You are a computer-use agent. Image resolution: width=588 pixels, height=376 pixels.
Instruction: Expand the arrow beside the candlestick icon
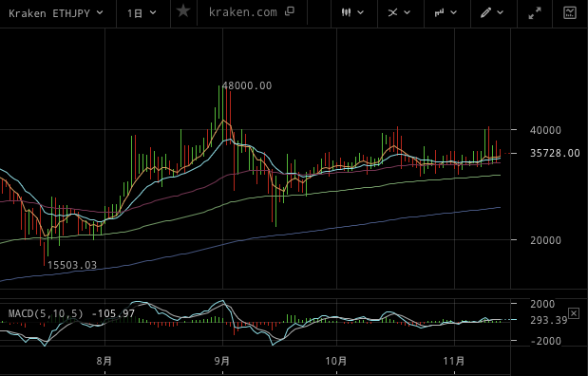tap(361, 12)
